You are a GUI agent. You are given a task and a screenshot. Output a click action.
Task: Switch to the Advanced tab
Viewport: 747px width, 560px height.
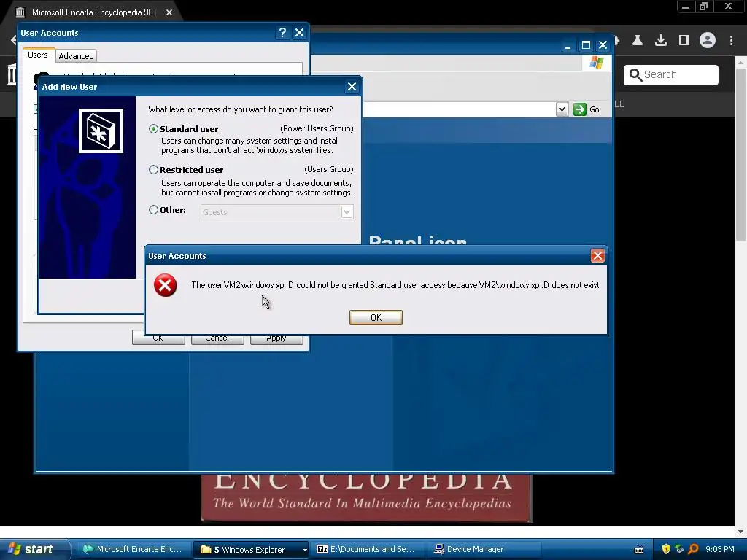(76, 56)
